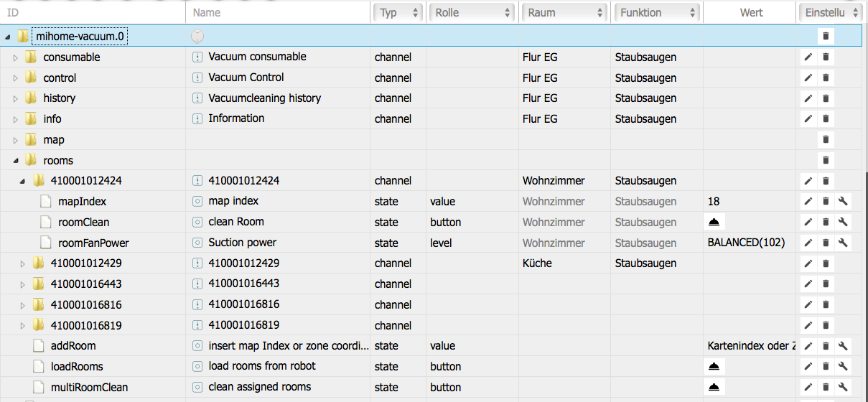Edit the 410001012429 channel with pencil
Image resolution: width=868 pixels, height=402 pixels.
(808, 263)
